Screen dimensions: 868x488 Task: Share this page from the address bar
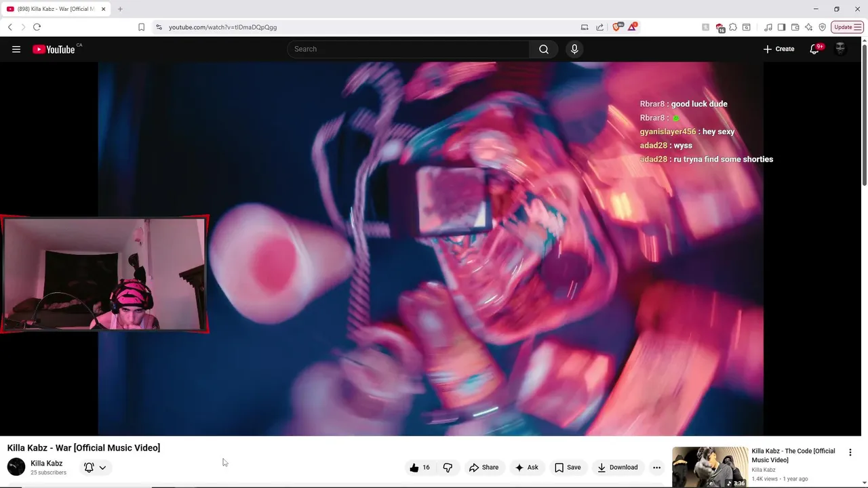pyautogui.click(x=600, y=27)
